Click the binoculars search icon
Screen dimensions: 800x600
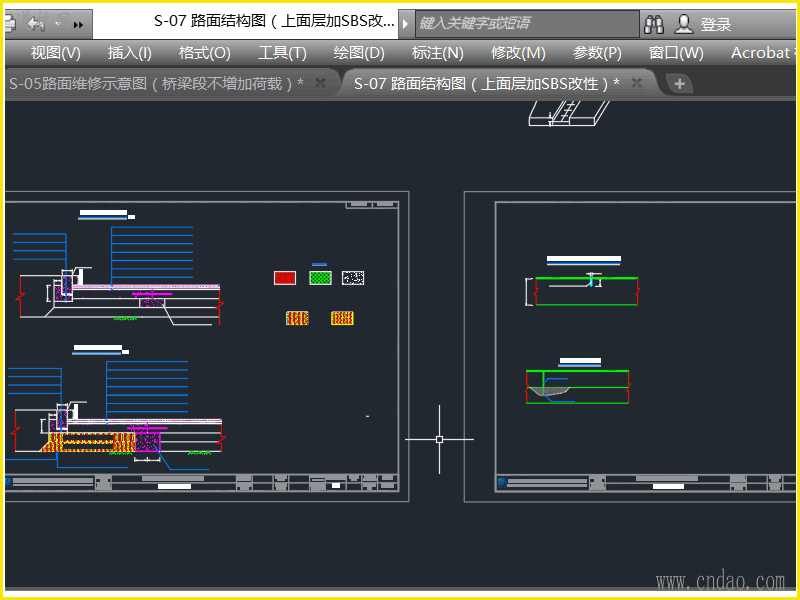click(x=654, y=24)
